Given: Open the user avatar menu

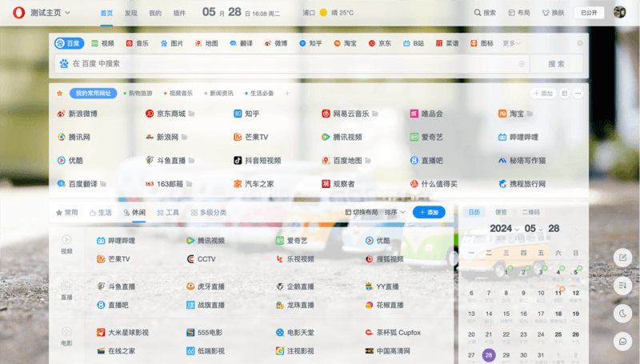Looking at the screenshot, I should 619,12.
